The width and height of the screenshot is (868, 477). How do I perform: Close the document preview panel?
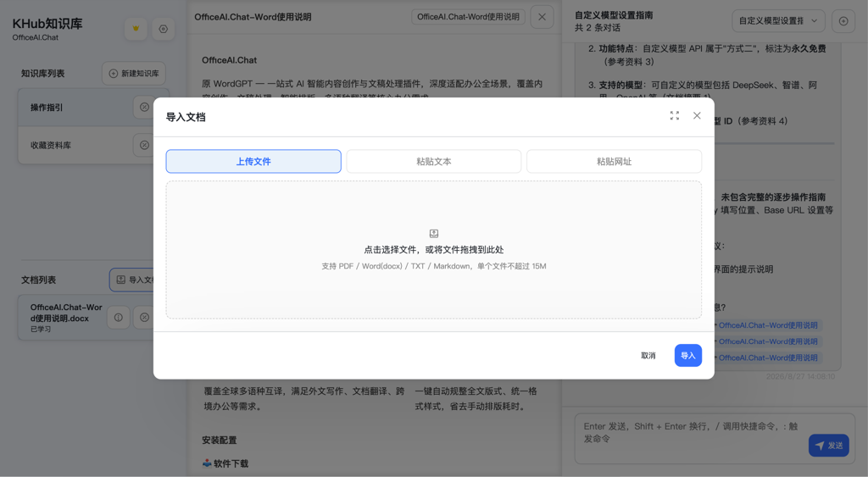[542, 17]
